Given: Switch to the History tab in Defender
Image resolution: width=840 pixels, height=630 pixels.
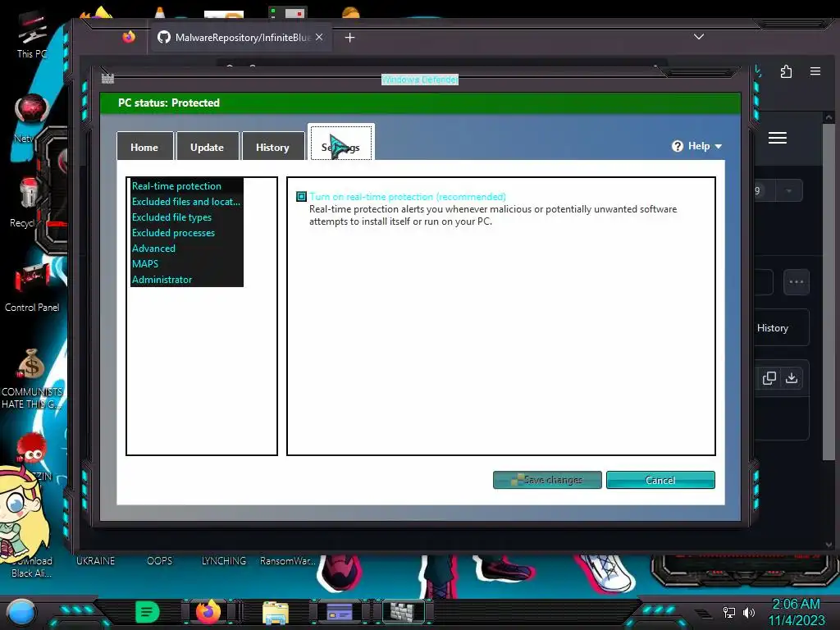Looking at the screenshot, I should coord(272,147).
